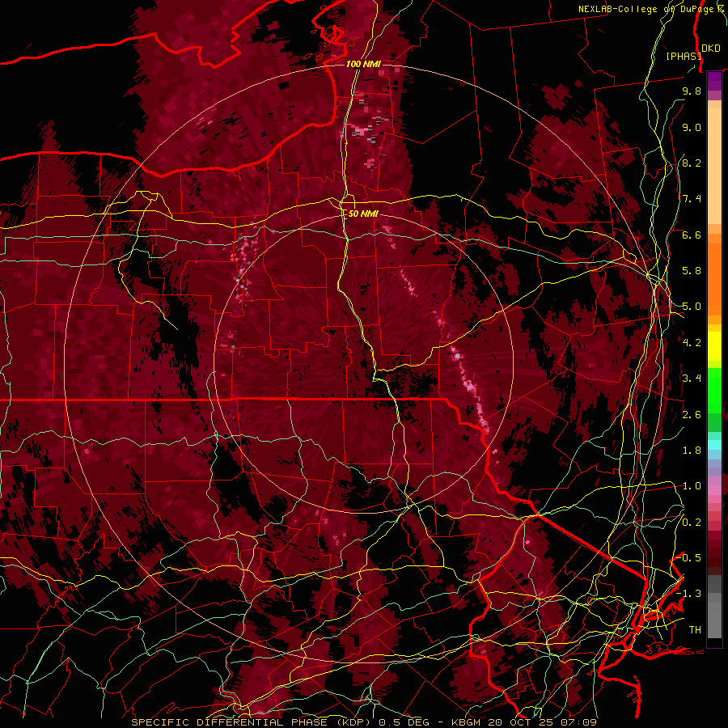
Task: Click the 9.0 value on the legend
Action: pos(692,127)
